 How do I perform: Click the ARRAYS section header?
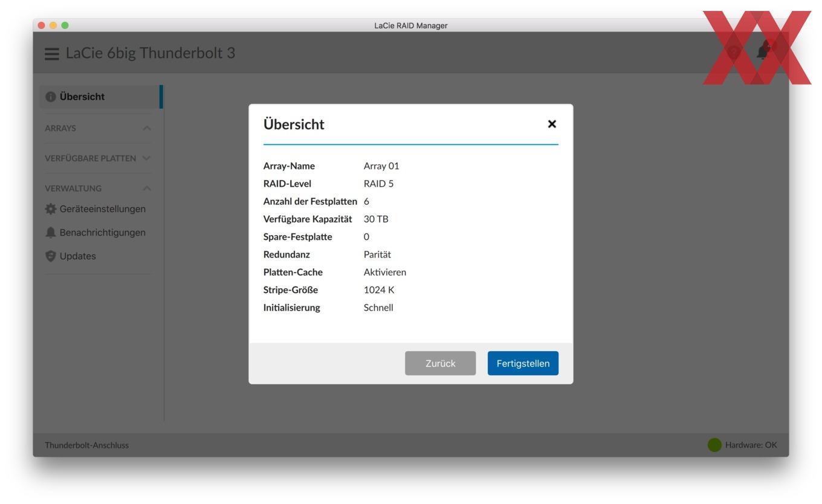tap(60, 129)
